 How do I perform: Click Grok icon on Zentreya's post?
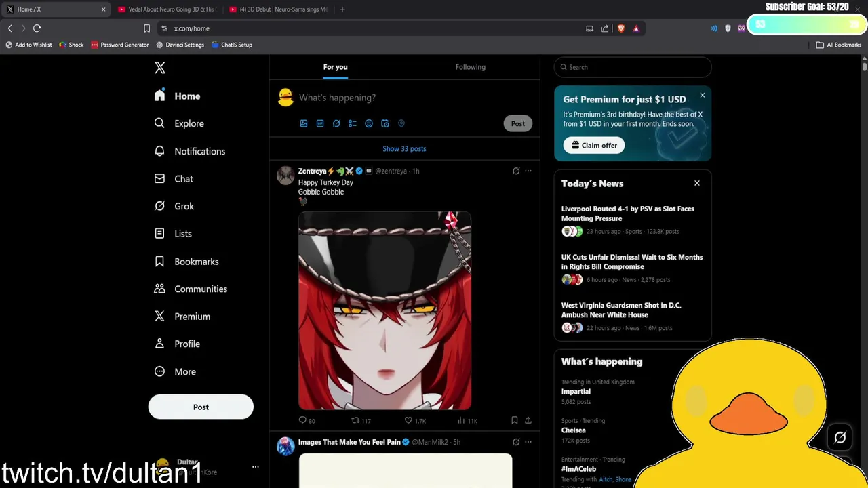point(516,171)
